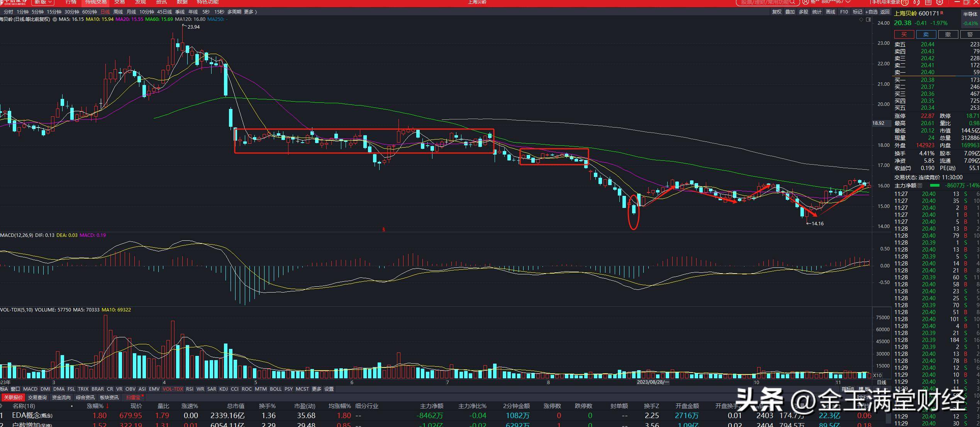Open the 交易 menu
Image resolution: width=980 pixels, height=427 pixels.
(x=119, y=2)
